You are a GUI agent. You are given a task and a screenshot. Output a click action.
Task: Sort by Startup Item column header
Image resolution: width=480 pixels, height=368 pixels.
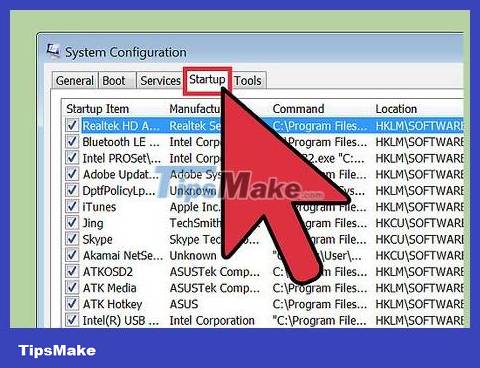[x=97, y=109]
